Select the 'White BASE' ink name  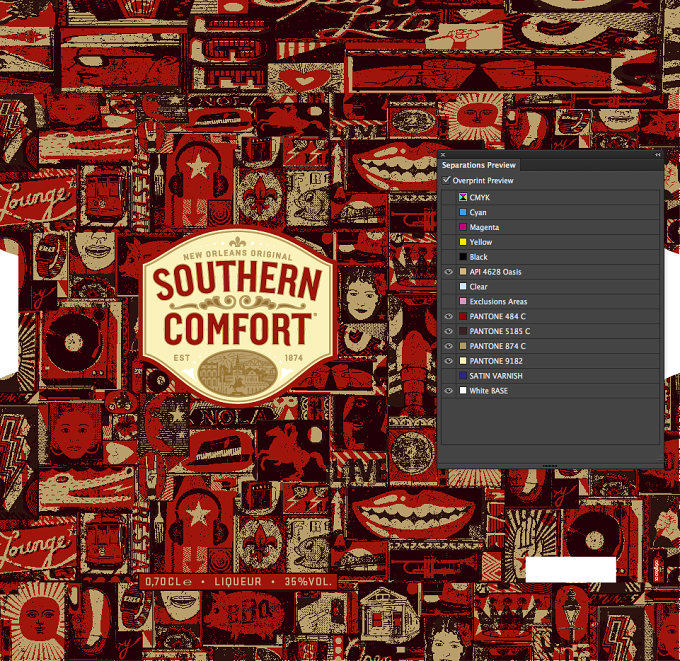[488, 391]
